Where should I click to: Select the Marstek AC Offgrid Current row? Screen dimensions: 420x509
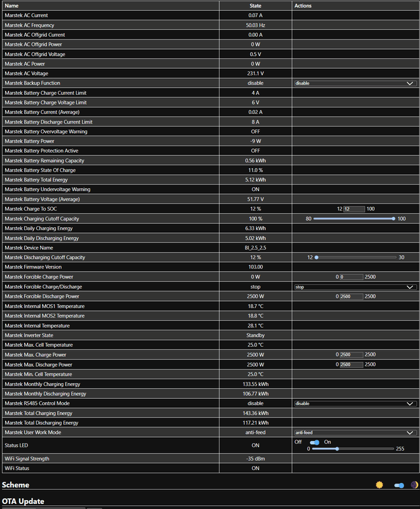[x=35, y=35]
